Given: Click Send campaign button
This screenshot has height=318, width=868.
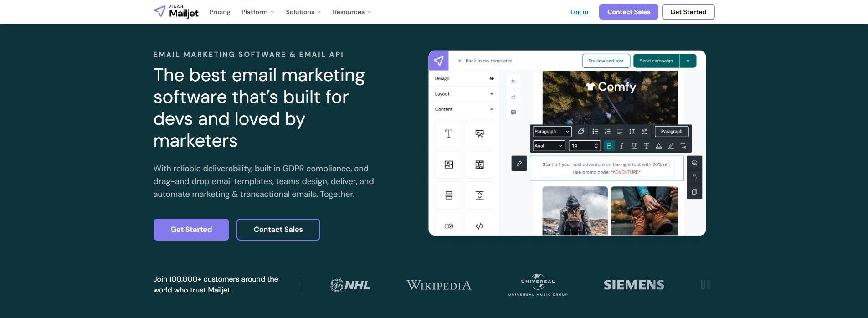Looking at the screenshot, I should 656,61.
